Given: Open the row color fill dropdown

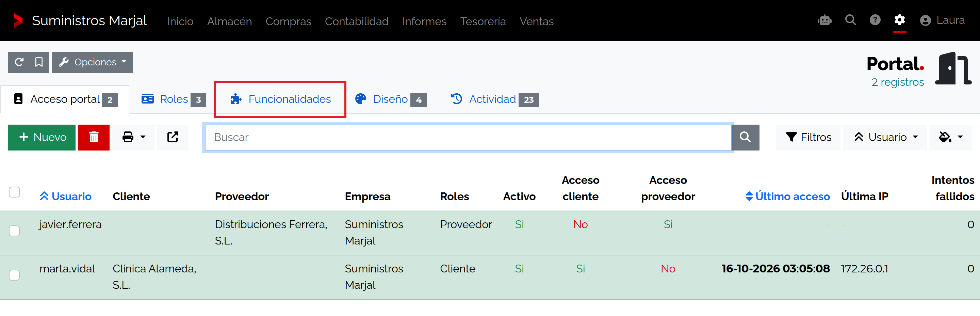Looking at the screenshot, I should [x=950, y=137].
